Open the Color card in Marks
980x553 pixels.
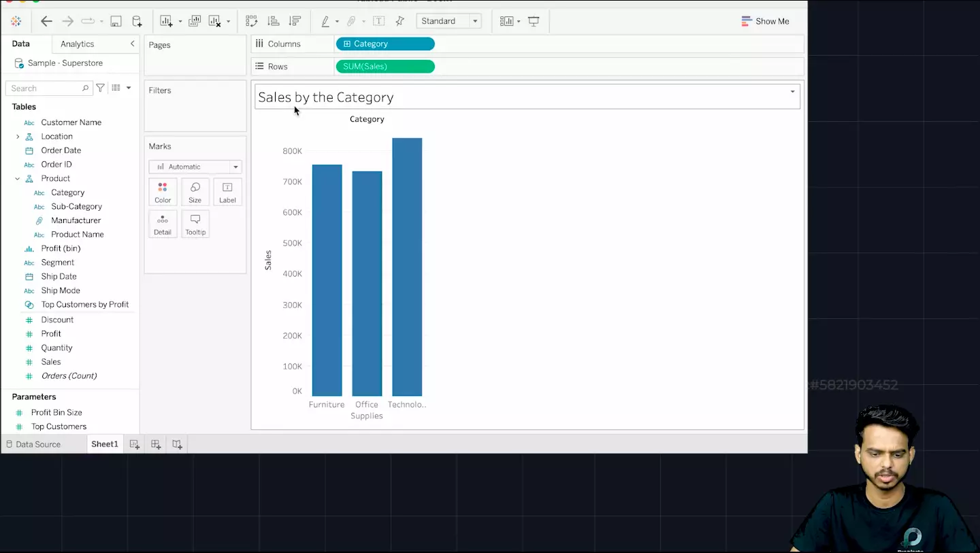[163, 192]
